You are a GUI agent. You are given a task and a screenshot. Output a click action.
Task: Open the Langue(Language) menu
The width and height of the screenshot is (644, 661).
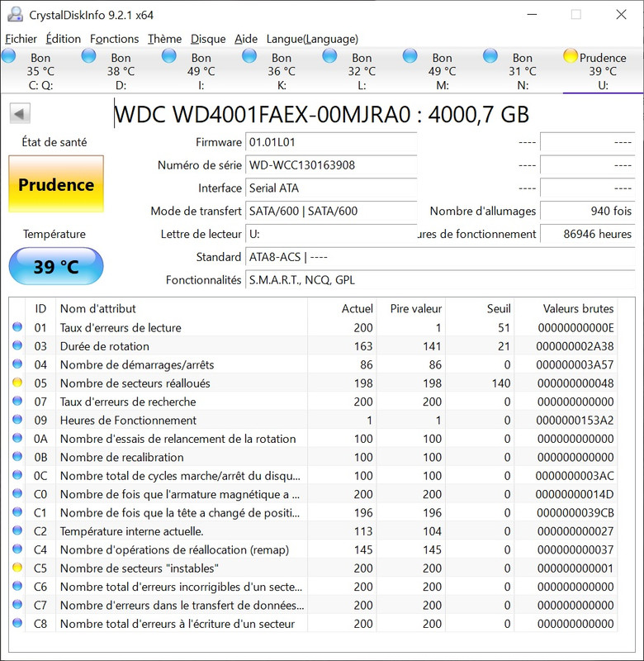[x=312, y=39]
